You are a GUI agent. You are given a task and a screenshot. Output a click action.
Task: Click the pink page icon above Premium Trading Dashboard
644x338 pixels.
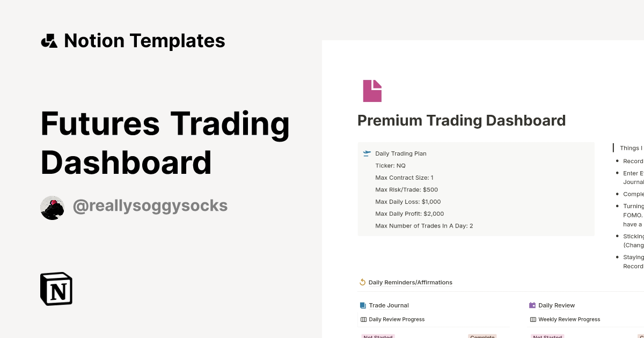(x=372, y=91)
